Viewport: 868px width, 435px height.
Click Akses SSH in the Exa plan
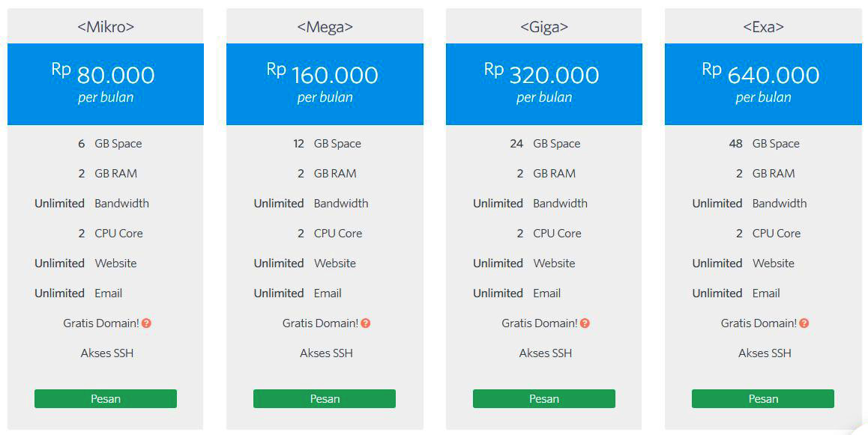(x=765, y=353)
